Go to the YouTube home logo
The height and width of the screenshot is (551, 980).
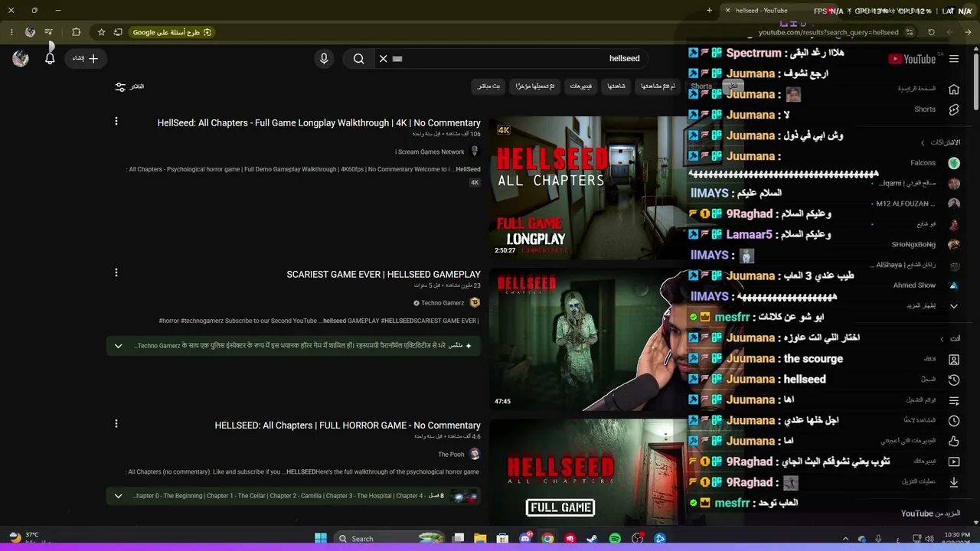click(x=912, y=59)
